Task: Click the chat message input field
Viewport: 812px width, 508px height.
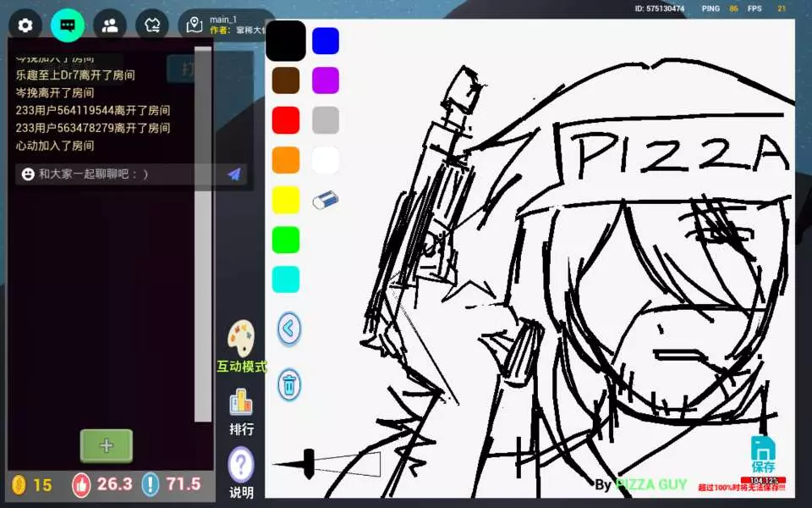Action: click(131, 174)
